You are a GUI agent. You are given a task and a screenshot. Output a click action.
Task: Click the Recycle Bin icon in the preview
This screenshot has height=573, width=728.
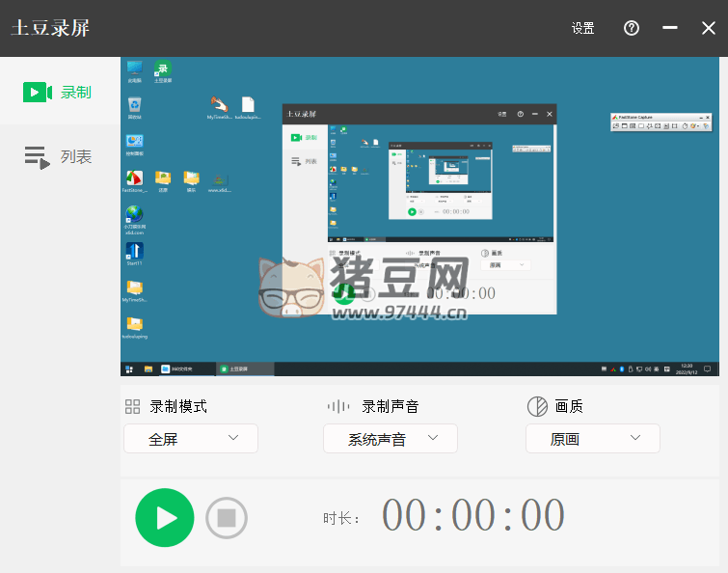(135, 105)
